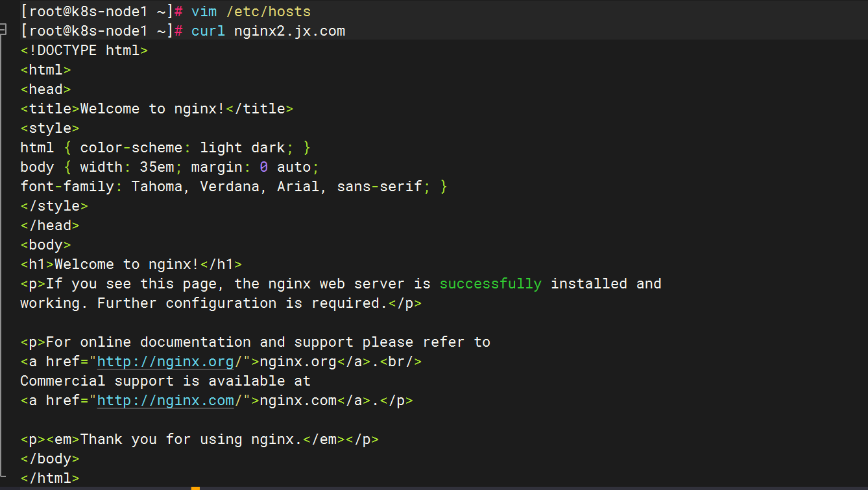Collapse the curl command output fold marker
Viewport: 868px width, 490px height.
point(3,29)
